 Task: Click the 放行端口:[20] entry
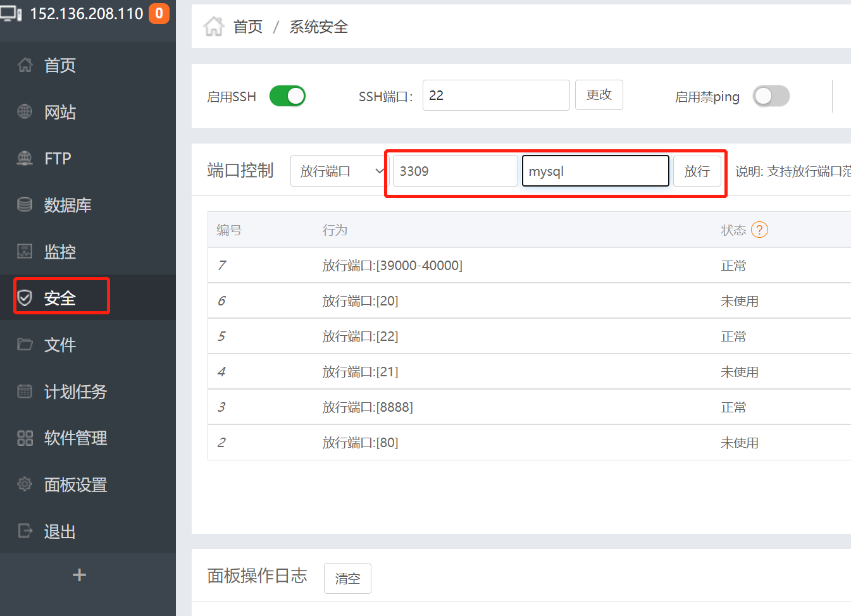click(x=360, y=301)
